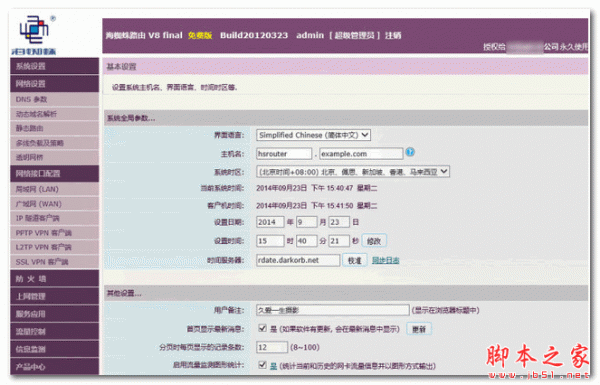Click the seconds field showing 21
The image size is (600, 385).
339,241
